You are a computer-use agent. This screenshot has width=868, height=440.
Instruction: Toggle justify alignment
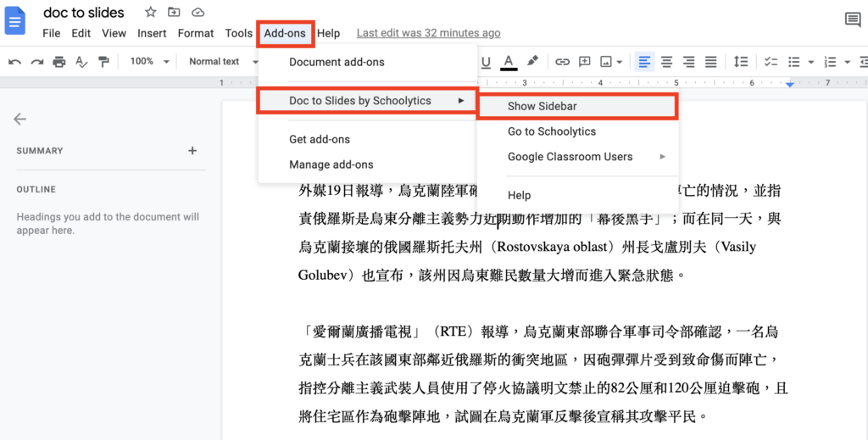711,61
